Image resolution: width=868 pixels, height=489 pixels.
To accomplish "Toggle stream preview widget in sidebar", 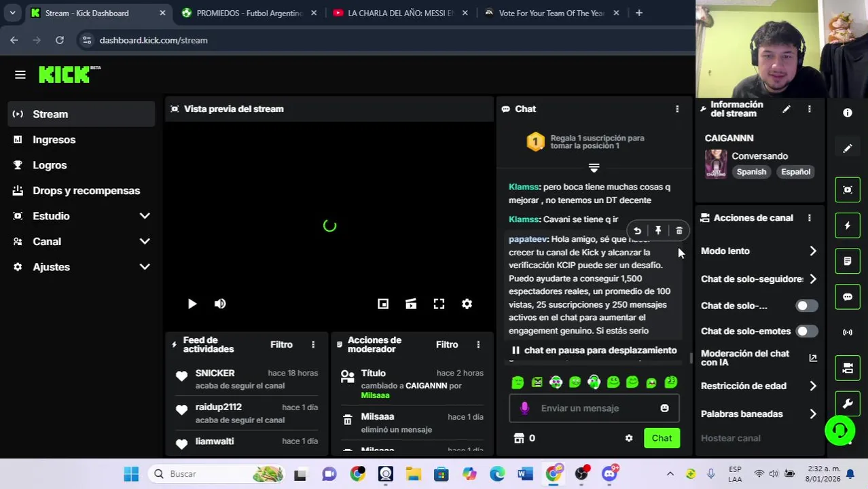I will [x=848, y=189].
